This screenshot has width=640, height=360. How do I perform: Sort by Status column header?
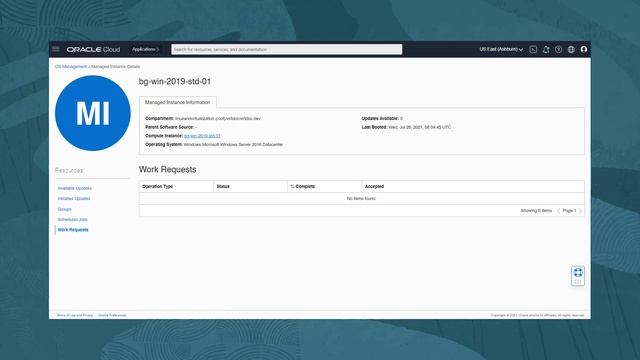[x=223, y=187]
